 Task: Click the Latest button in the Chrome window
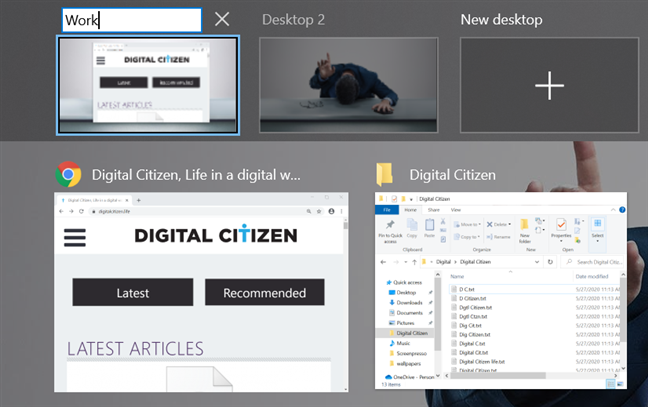(x=133, y=293)
